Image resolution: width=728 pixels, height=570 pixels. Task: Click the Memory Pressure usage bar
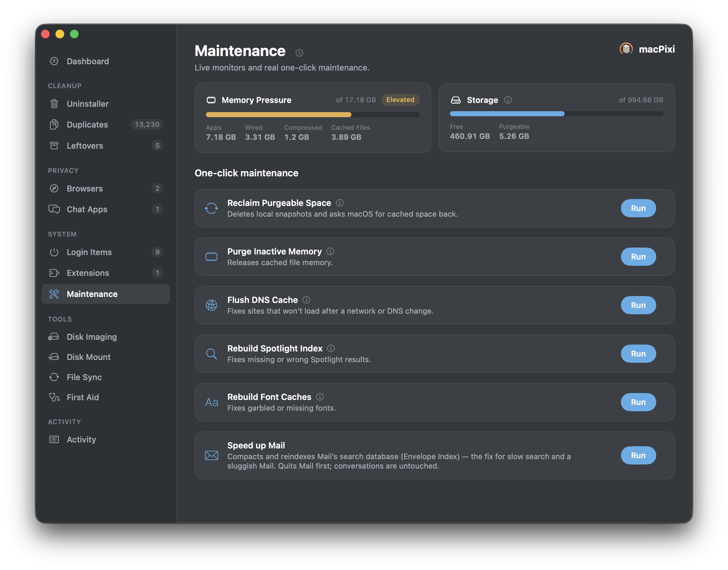pyautogui.click(x=313, y=115)
